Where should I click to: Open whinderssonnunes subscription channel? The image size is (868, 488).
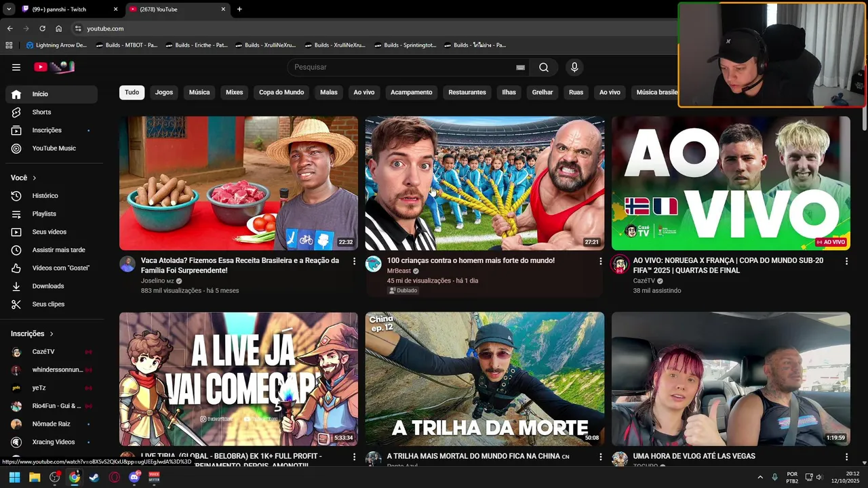[52, 370]
